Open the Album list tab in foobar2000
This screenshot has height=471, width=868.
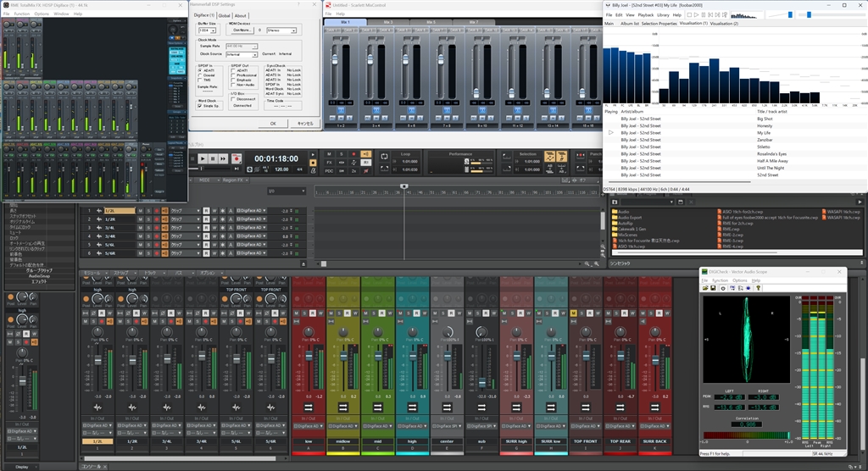tap(629, 24)
